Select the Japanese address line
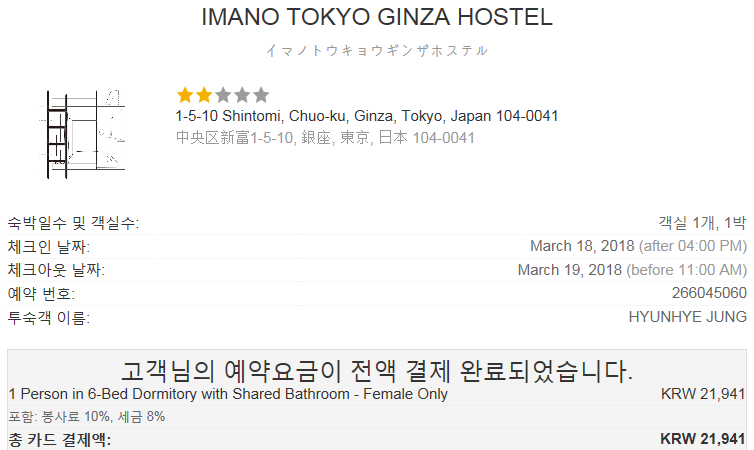Screen dimensions: 754x450 [x=325, y=138]
